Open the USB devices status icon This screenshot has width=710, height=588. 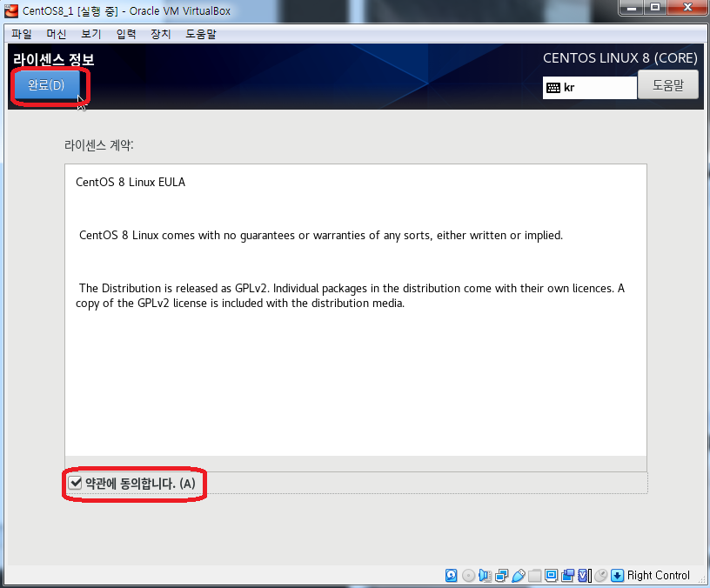pyautogui.click(x=518, y=575)
